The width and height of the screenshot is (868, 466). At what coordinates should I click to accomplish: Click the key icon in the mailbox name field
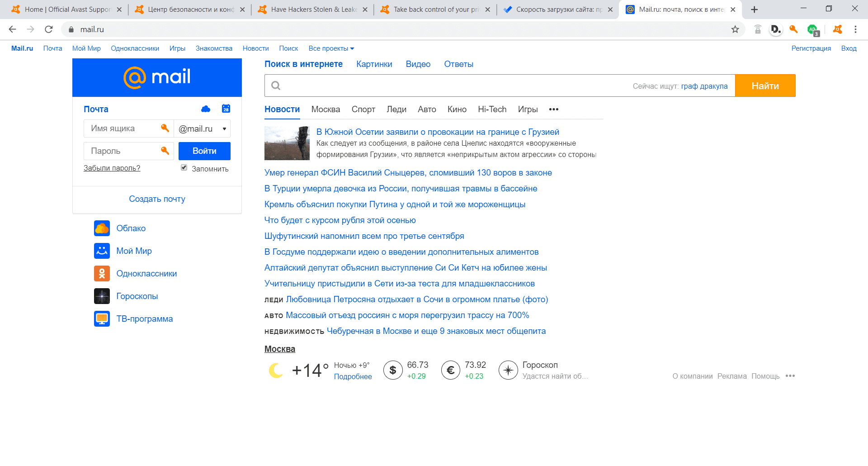pos(165,128)
